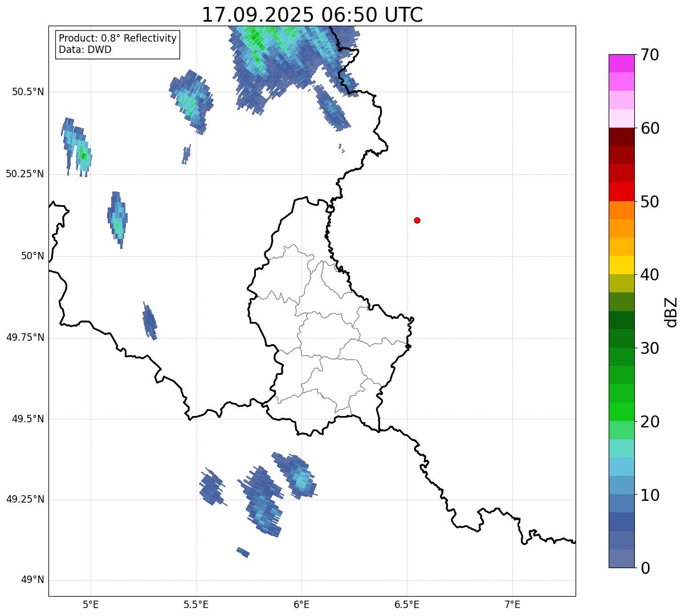This screenshot has width=685, height=616.
Task: Click the bright red colorbar swatch above 50
Action: click(x=622, y=192)
